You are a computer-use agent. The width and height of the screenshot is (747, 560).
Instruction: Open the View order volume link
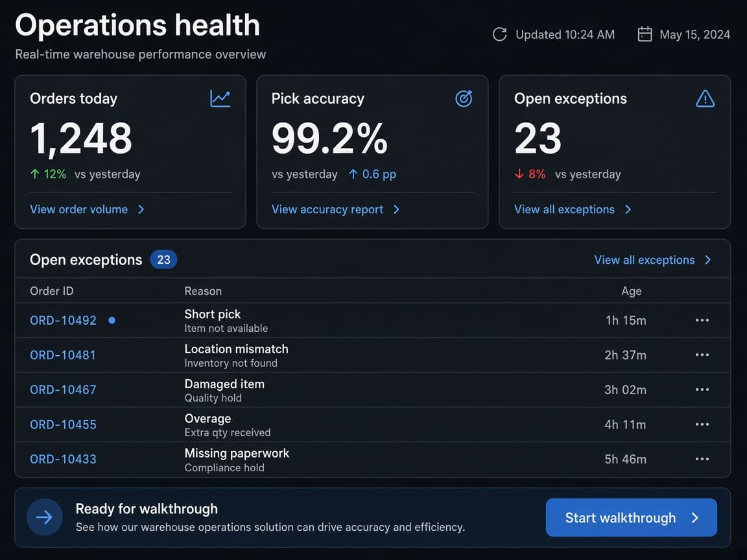[79, 209]
